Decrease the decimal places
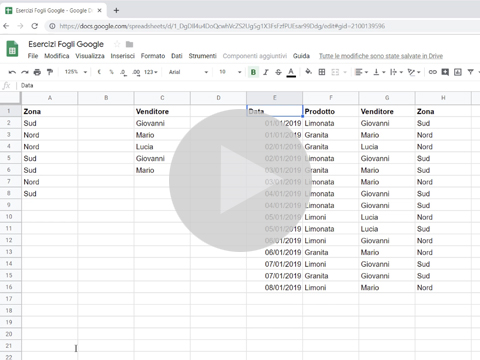The height and width of the screenshot is (360, 480). click(123, 72)
